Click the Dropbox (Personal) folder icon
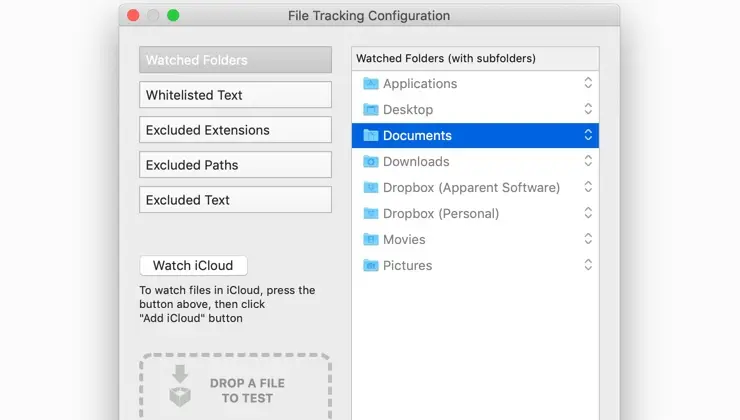740x420 pixels. point(370,213)
